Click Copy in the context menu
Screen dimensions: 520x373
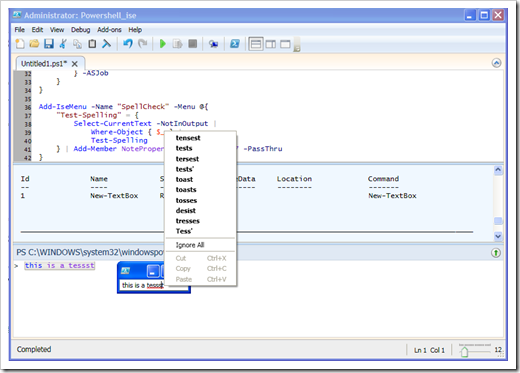[x=201, y=269]
